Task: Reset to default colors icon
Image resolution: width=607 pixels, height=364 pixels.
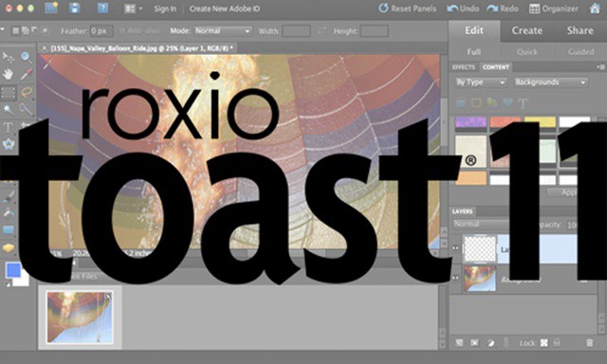Action: [7, 284]
